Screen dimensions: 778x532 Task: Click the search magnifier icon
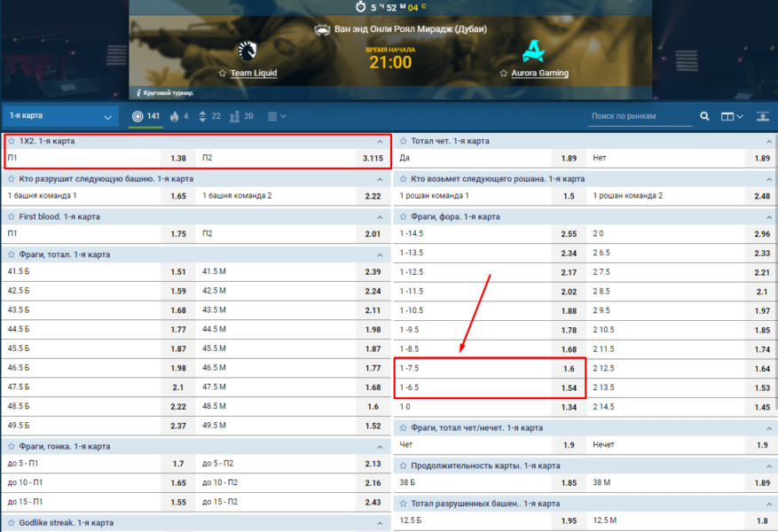click(704, 116)
